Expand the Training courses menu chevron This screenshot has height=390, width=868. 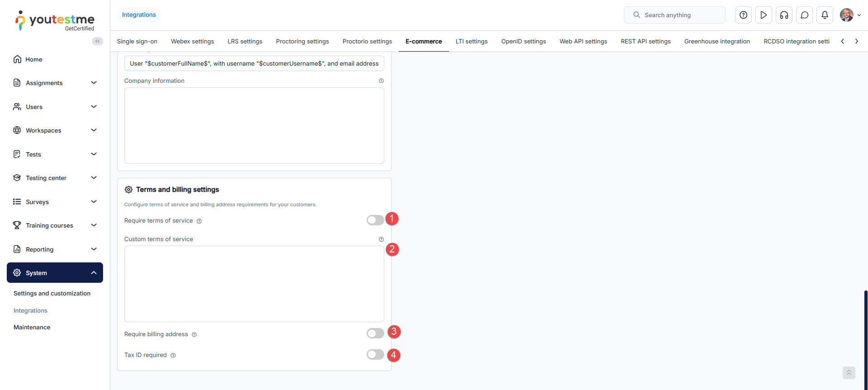[x=94, y=225]
